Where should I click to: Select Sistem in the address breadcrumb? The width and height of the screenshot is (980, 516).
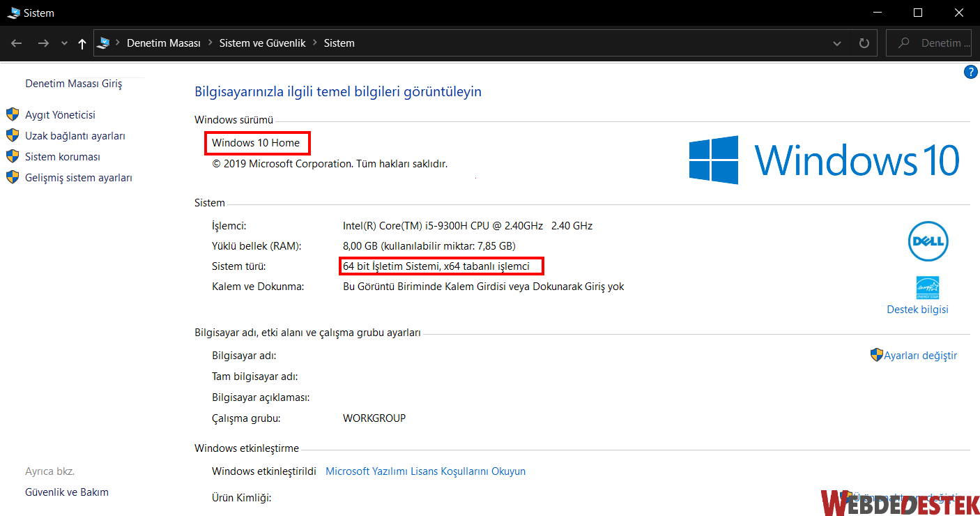[x=339, y=43]
